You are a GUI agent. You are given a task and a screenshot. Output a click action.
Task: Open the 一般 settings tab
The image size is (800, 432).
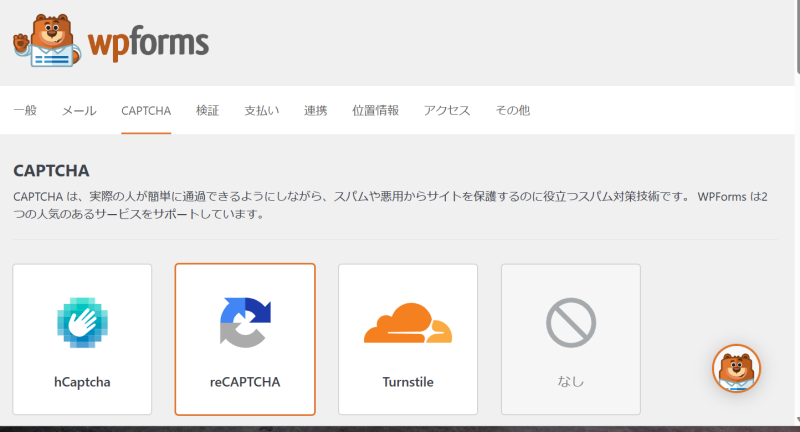[x=25, y=110]
